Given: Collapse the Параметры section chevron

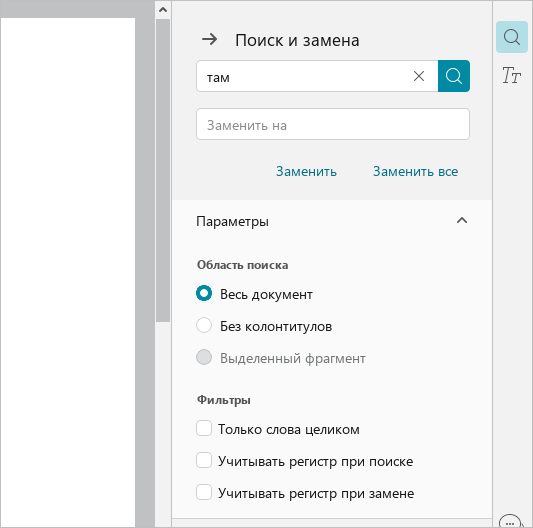Looking at the screenshot, I should pos(462,221).
